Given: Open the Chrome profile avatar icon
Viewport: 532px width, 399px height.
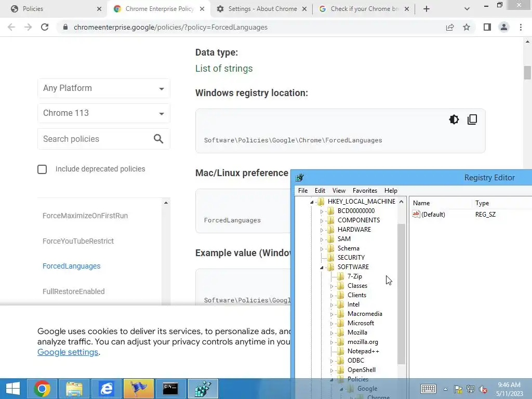Looking at the screenshot, I should pos(504,27).
